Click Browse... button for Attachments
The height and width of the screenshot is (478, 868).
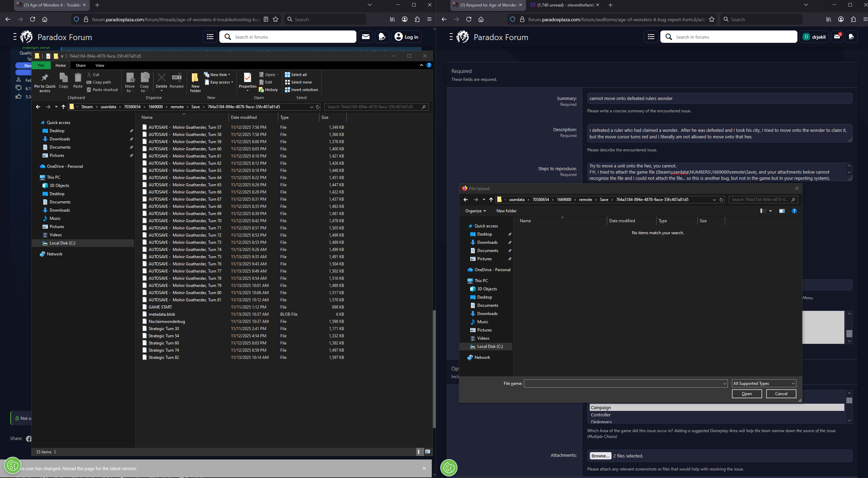(600, 456)
